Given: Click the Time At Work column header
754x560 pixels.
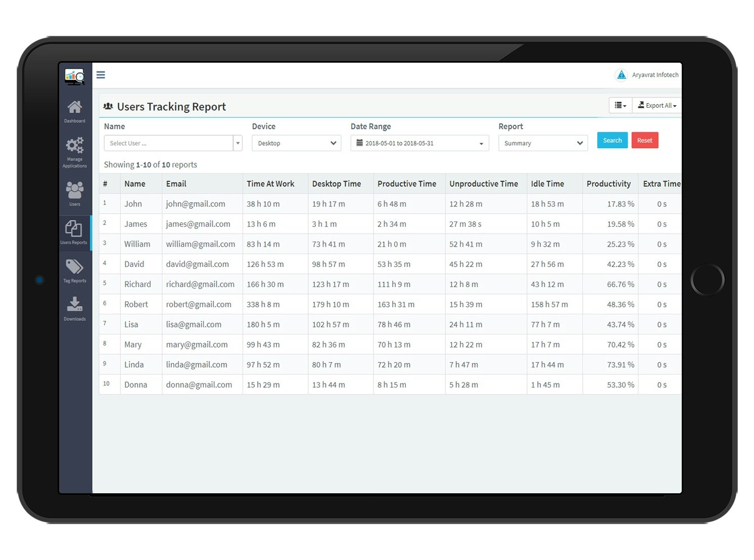Looking at the screenshot, I should (270, 183).
